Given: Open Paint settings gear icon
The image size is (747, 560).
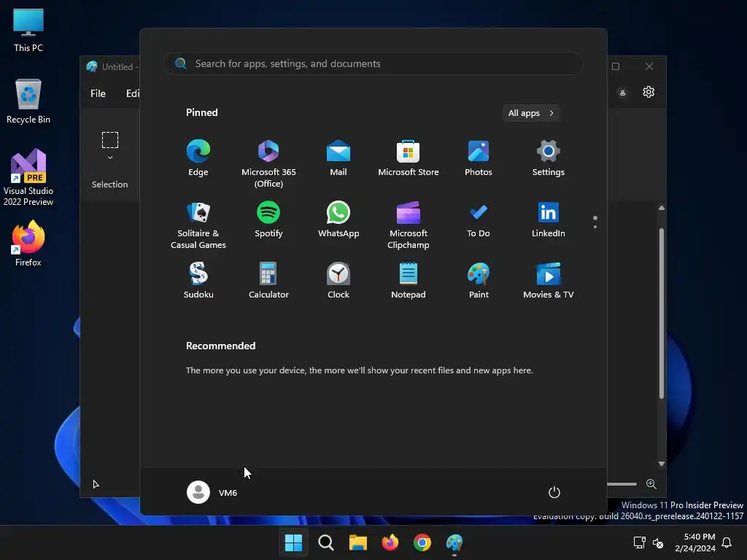Looking at the screenshot, I should [649, 92].
